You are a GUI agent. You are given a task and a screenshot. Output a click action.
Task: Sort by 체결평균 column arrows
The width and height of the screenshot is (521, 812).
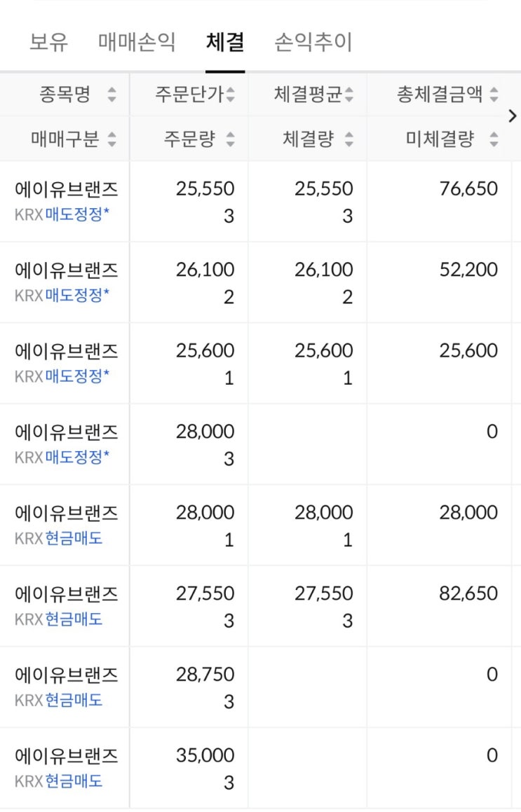[x=349, y=95]
